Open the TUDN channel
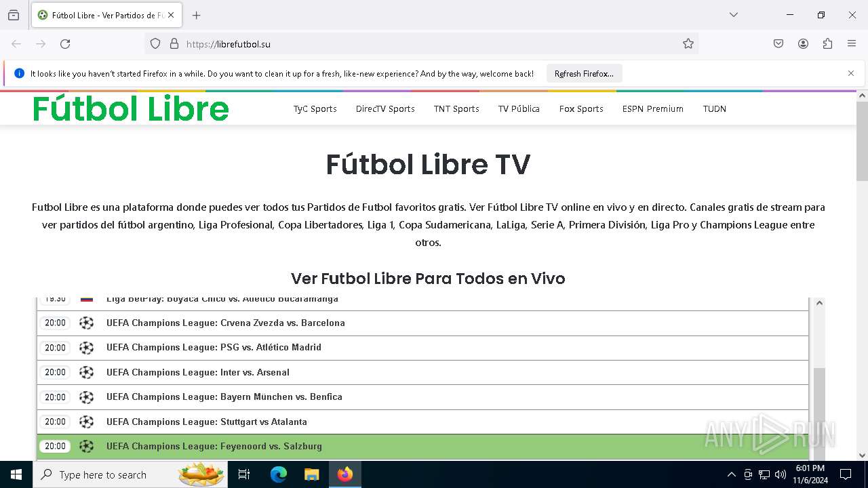 (715, 108)
